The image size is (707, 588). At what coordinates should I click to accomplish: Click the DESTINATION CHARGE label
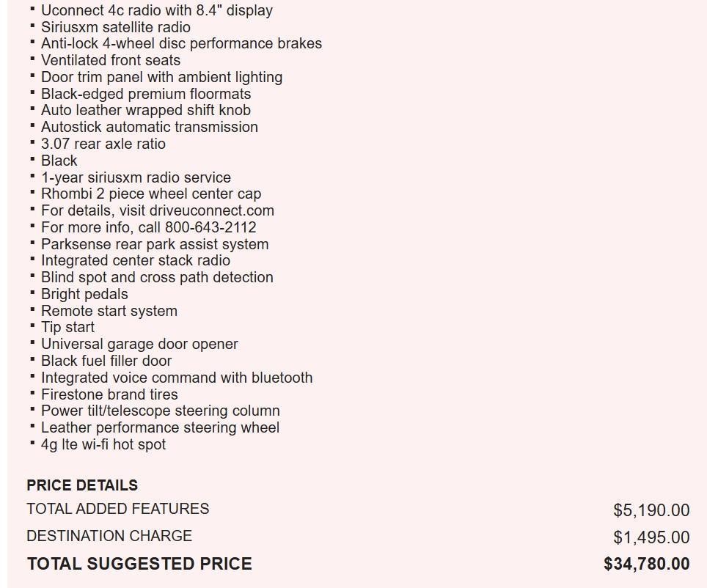click(109, 536)
